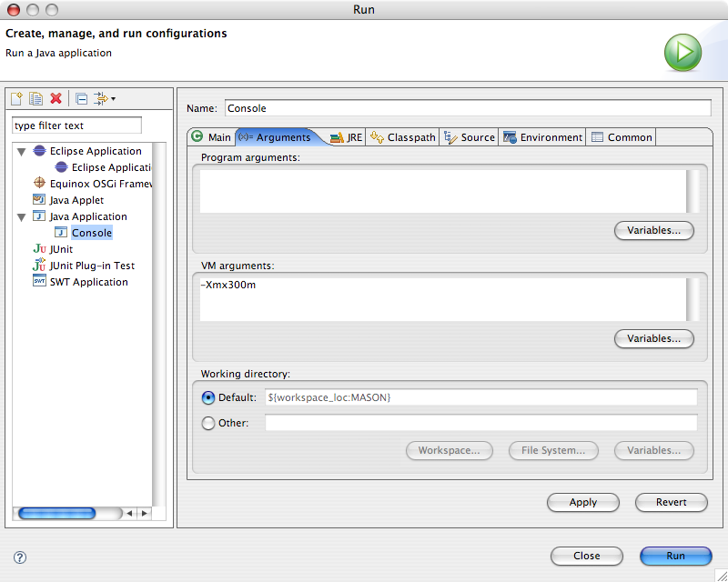Select the Default working directory radio button
The height and width of the screenshot is (582, 728).
208,397
